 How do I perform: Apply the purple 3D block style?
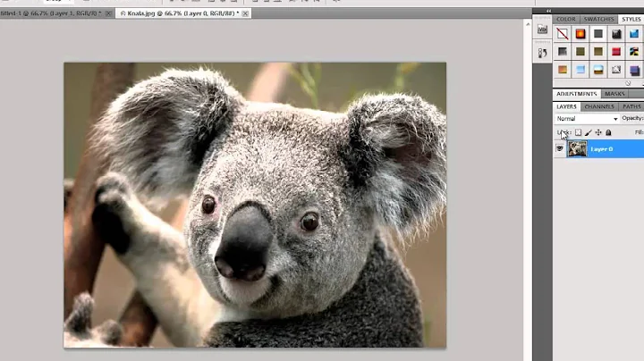pos(634,70)
